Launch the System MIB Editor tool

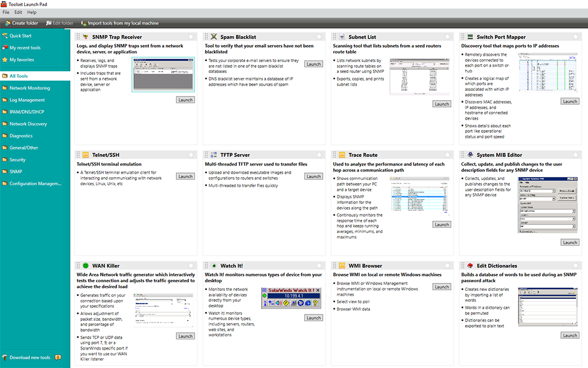coord(570,241)
